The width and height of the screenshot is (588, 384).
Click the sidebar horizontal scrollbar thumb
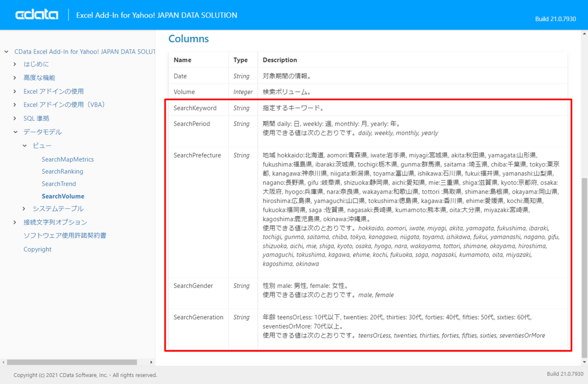pos(71,362)
